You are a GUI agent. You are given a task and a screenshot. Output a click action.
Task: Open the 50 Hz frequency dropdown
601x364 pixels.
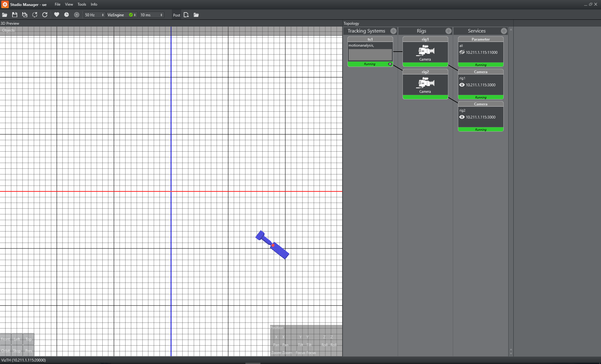click(94, 15)
